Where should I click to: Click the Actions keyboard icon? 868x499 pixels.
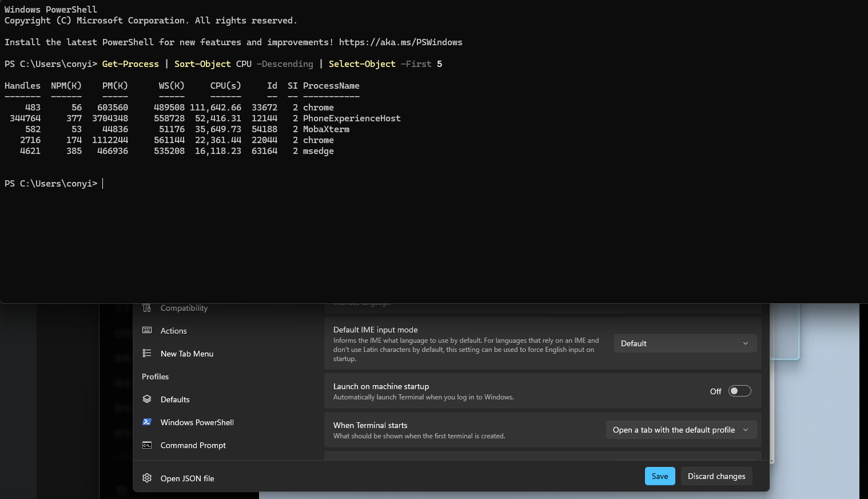click(147, 330)
